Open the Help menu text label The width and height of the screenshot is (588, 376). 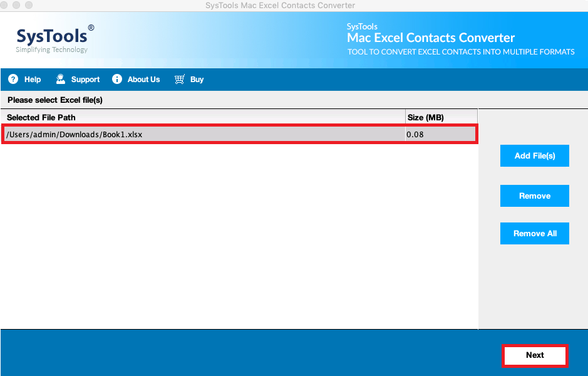coord(33,80)
